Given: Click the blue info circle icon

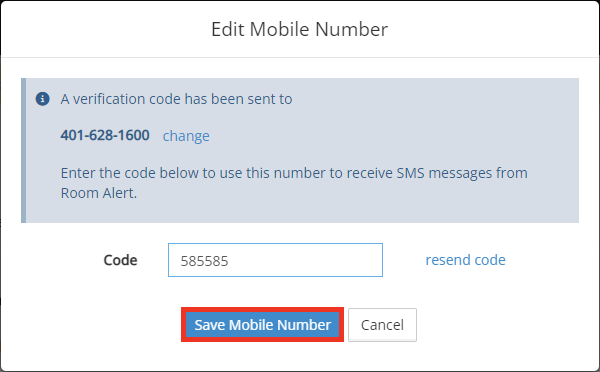Looking at the screenshot, I should (x=42, y=99).
